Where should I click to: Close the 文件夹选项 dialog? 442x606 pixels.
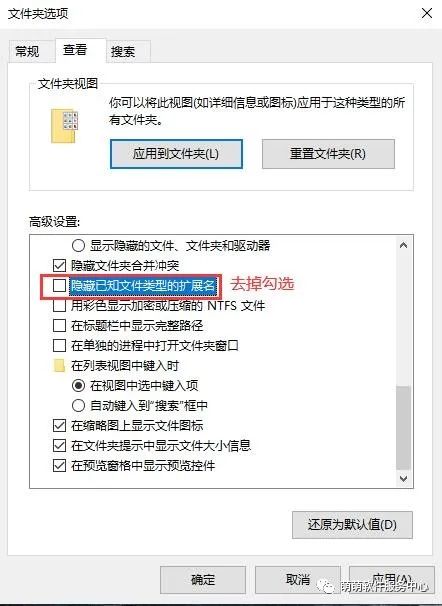pyautogui.click(x=427, y=13)
